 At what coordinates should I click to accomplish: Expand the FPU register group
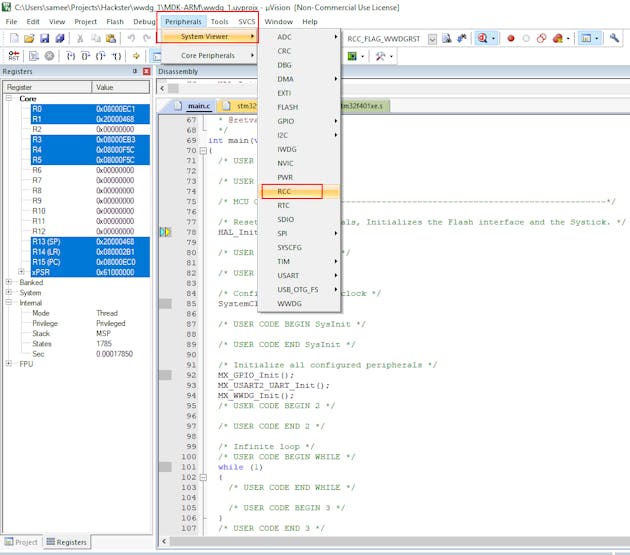[9, 364]
